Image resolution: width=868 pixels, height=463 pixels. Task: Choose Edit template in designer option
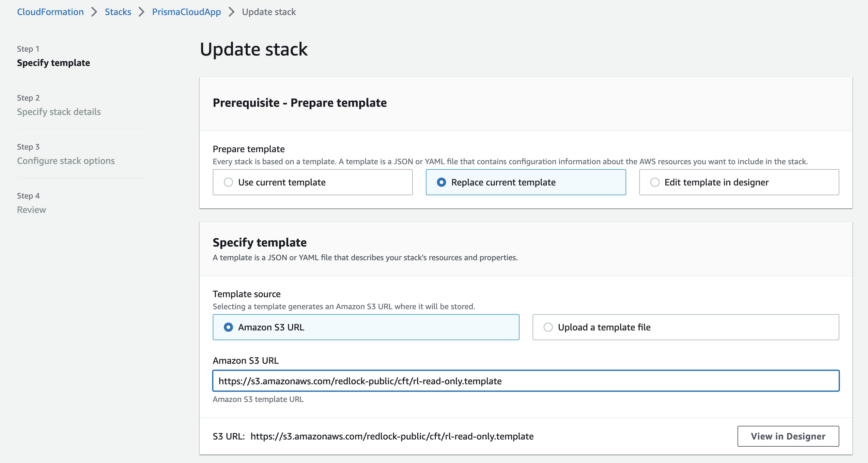(x=655, y=182)
